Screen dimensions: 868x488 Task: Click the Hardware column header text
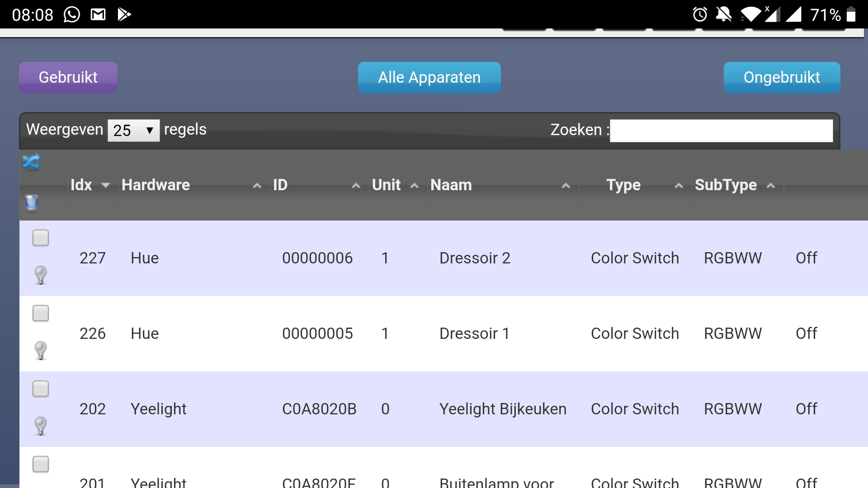156,185
